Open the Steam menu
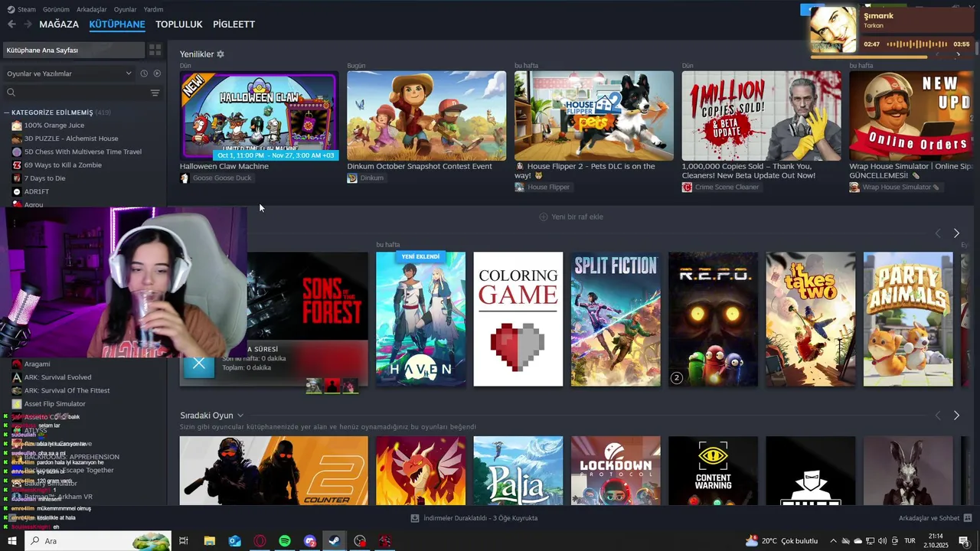The image size is (980, 551). click(22, 9)
